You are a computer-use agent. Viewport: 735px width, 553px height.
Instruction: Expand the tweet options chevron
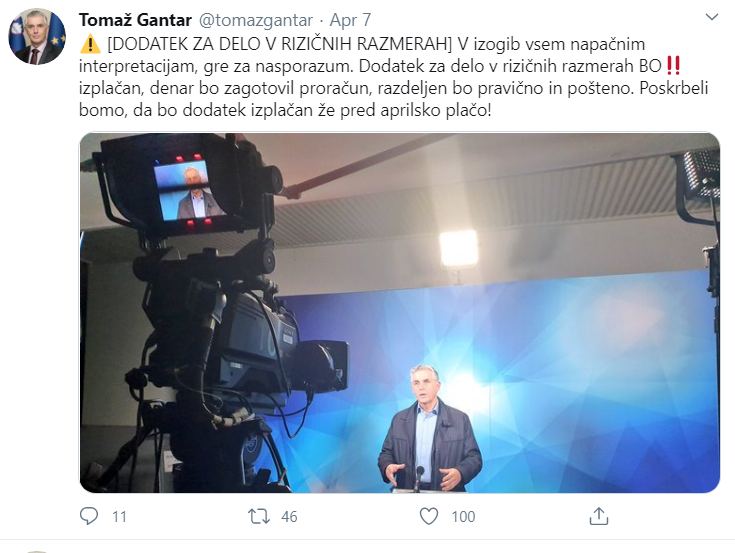pos(712,17)
